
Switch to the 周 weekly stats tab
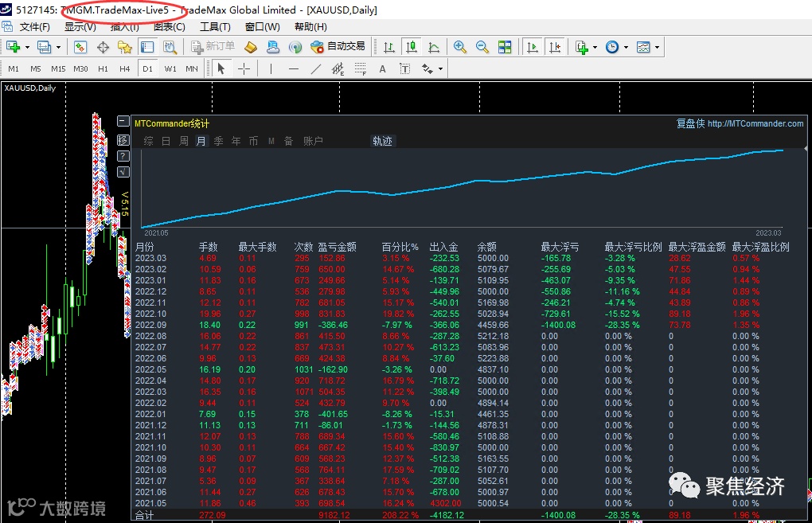(x=183, y=141)
